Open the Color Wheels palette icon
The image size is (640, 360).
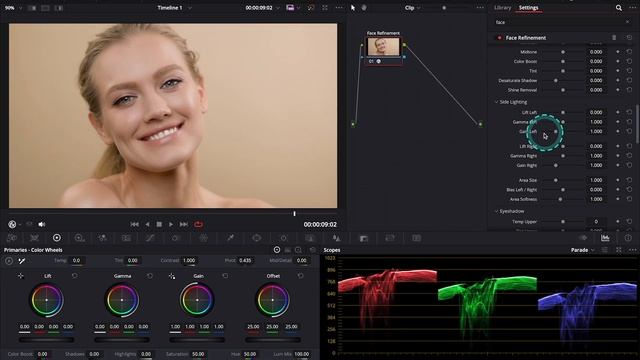click(57, 238)
